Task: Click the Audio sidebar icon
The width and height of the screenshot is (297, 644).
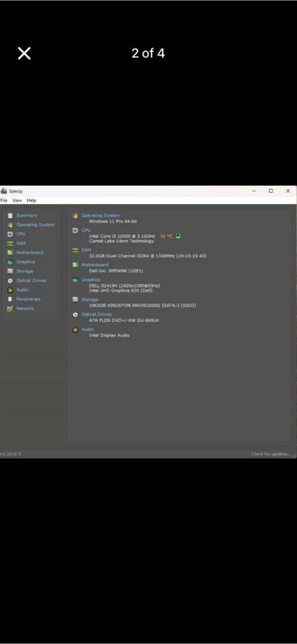Action: pyautogui.click(x=10, y=290)
